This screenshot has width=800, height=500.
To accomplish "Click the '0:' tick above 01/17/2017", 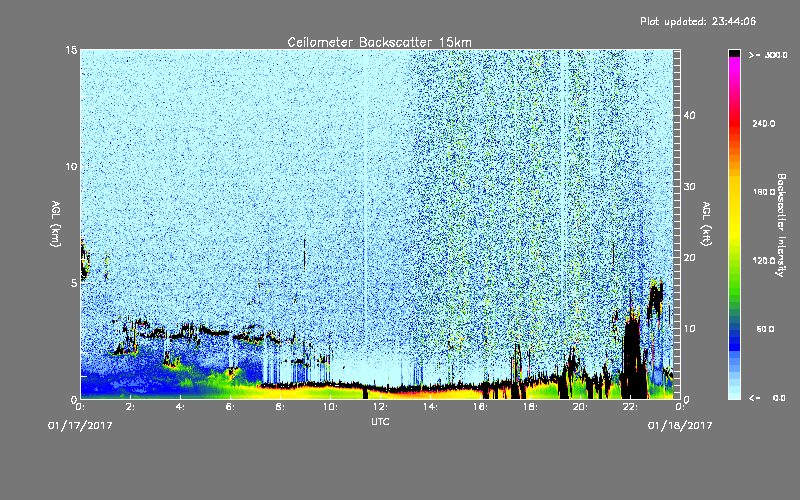I will pos(81,407).
